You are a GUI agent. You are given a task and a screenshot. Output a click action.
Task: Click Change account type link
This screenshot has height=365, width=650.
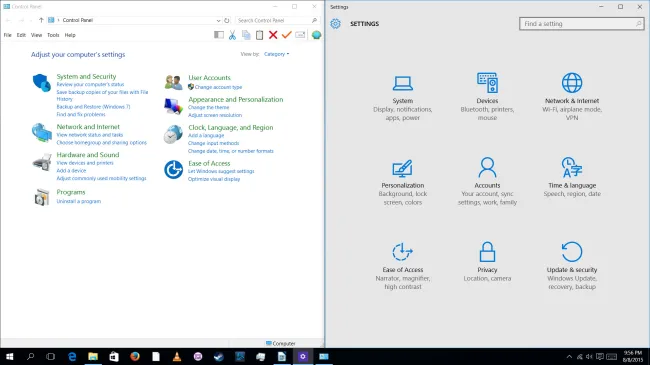point(218,87)
